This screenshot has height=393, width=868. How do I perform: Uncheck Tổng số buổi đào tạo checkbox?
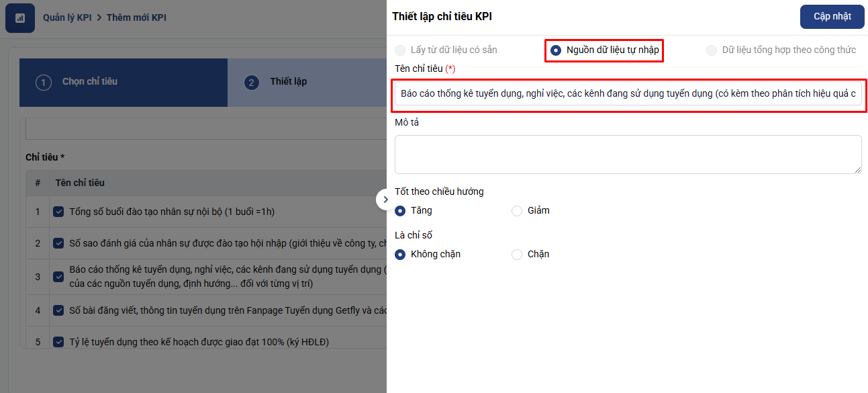(x=58, y=212)
